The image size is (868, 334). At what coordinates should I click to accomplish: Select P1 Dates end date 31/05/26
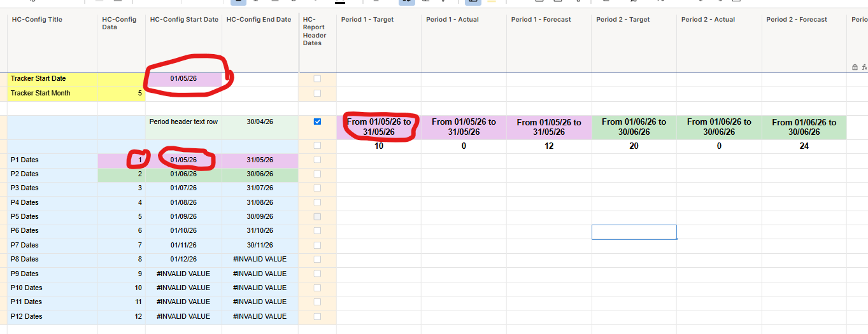point(260,160)
